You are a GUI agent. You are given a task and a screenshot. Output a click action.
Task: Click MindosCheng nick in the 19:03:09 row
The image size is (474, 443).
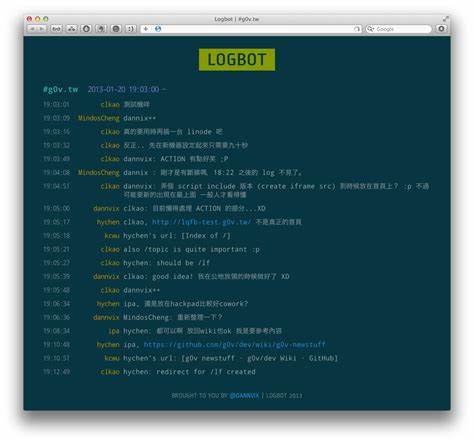99,118
